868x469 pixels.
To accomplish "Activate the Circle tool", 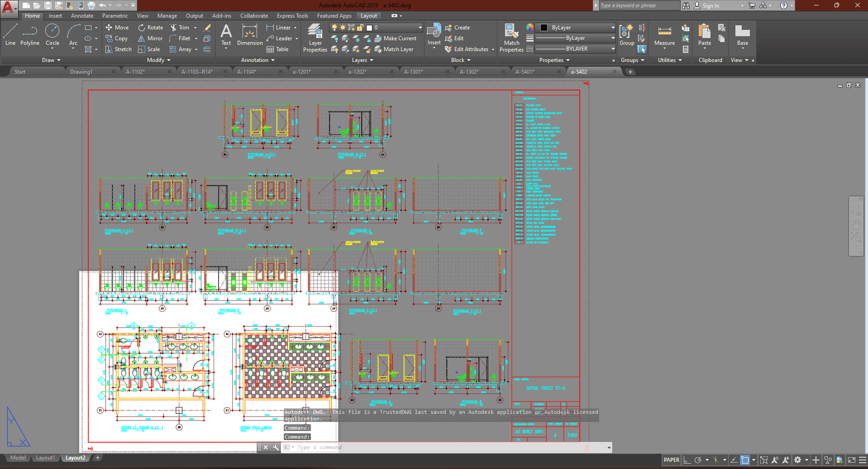I will 52,35.
